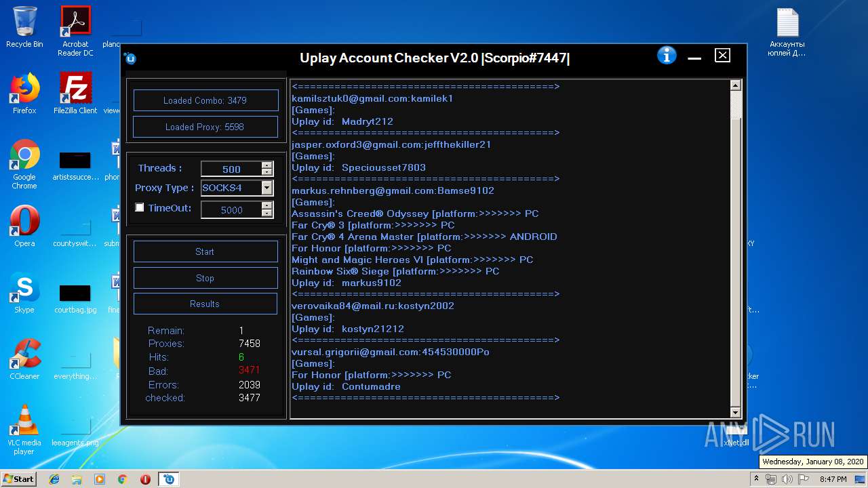Decrease Threads value with down arrow
The image size is (868, 488).
(267, 172)
